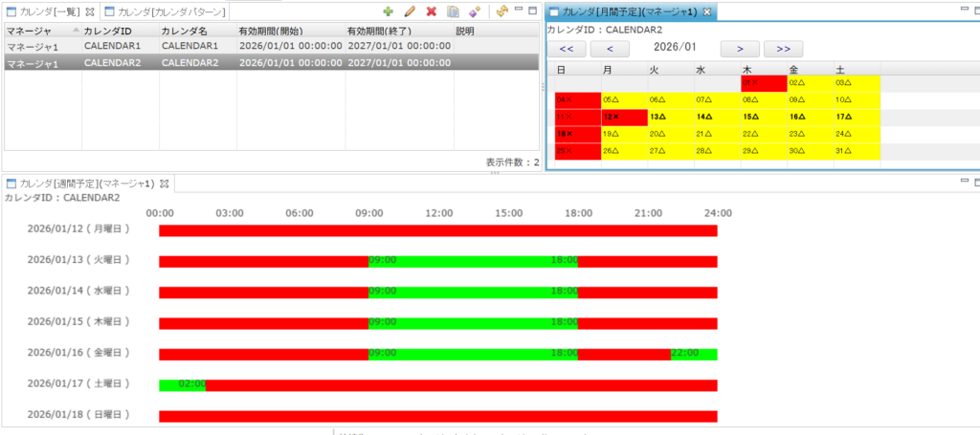Click the red 01 holiday cell in calendar
This screenshot has width=980, height=435.
coord(763,84)
